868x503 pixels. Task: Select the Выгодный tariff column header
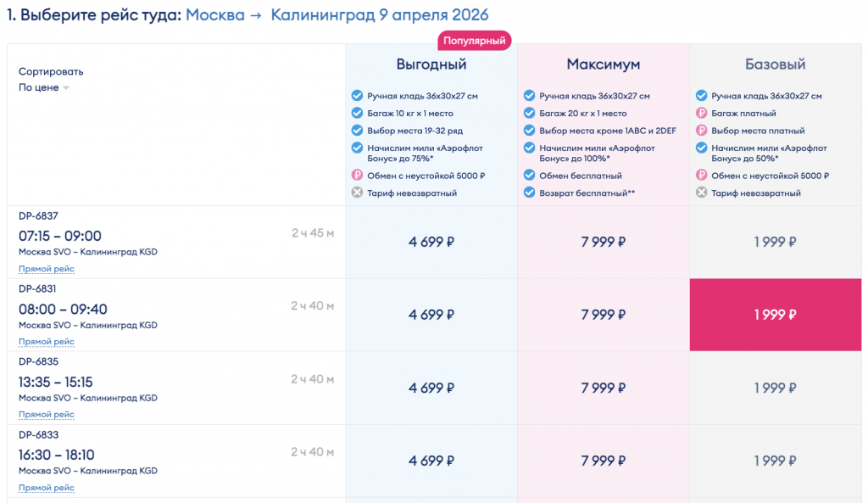[431, 64]
